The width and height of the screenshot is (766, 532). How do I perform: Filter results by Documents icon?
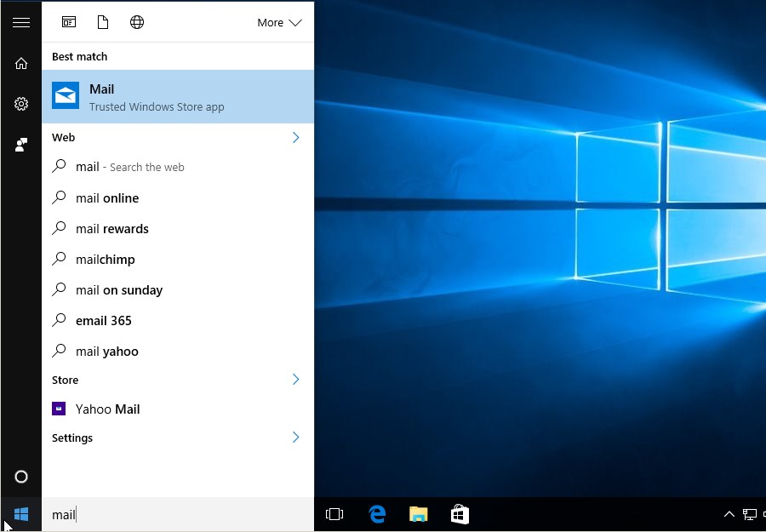[103, 23]
